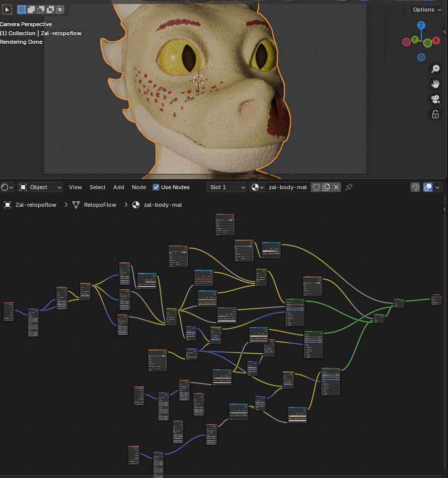This screenshot has height=478, width=448.
Task: Open the Options dropdown in the viewport
Action: (426, 10)
